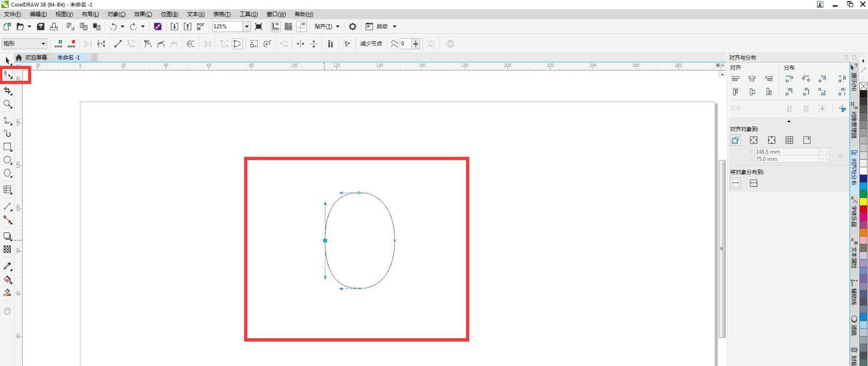This screenshot has height=366, width=868.
Task: Select the Shape (node edit) tool
Action: click(x=8, y=75)
